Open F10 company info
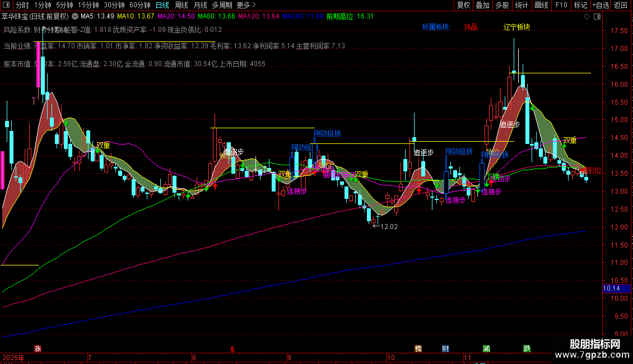Image resolution: width=633 pixels, height=364 pixels. [561, 5]
